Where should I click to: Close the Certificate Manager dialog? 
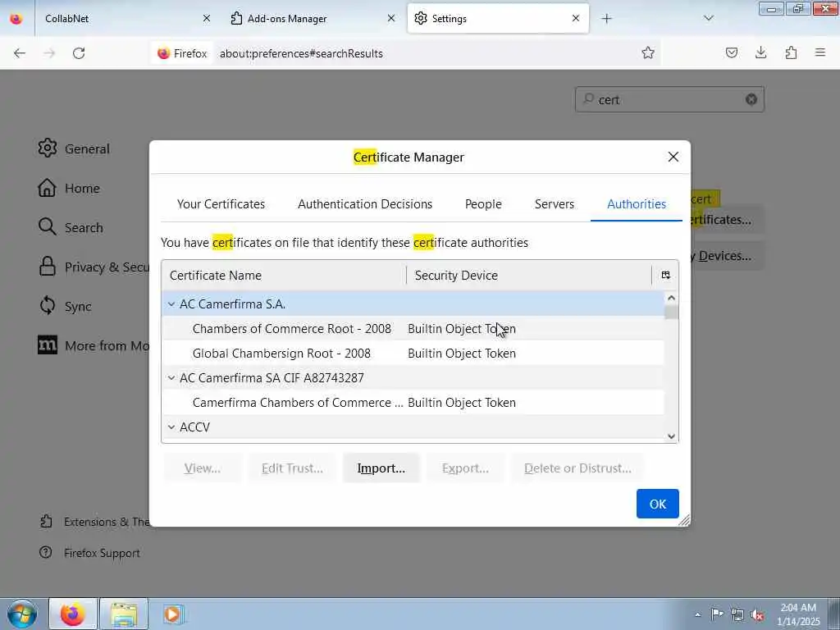[x=673, y=157]
